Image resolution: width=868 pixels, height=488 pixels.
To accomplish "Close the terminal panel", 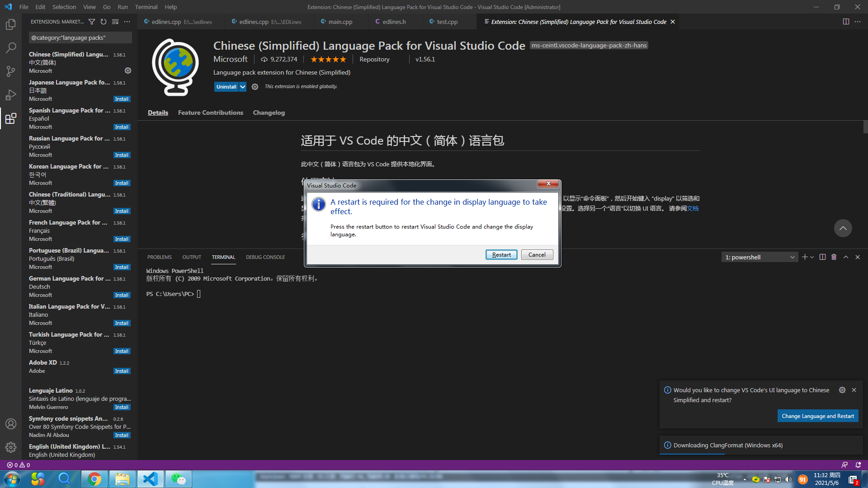I will pos(858,257).
